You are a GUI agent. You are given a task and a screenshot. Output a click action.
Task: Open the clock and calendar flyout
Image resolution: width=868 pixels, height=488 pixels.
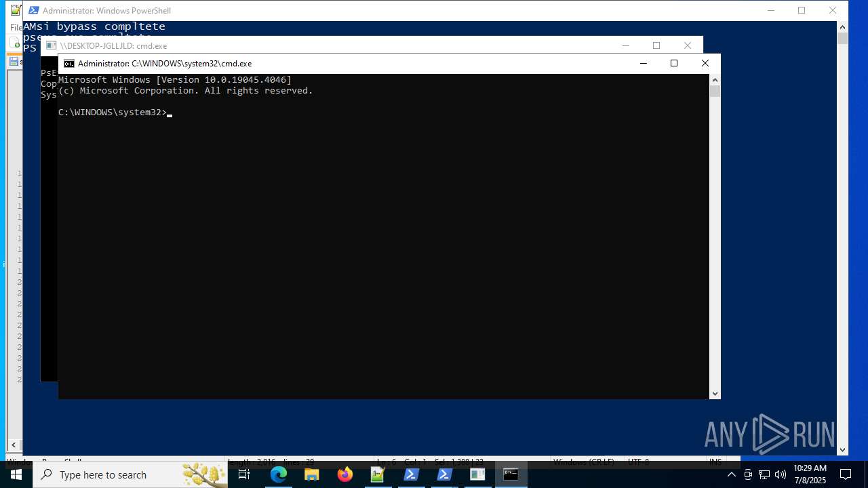point(810,474)
